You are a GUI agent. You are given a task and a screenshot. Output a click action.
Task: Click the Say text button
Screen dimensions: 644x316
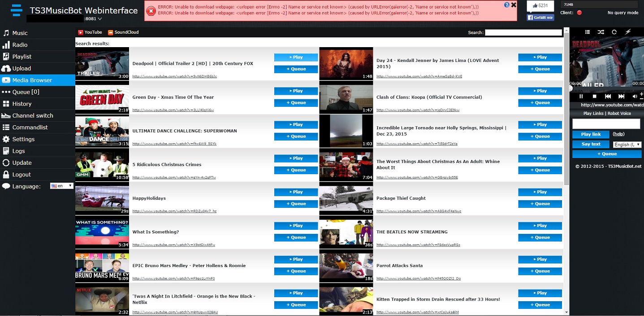(591, 144)
